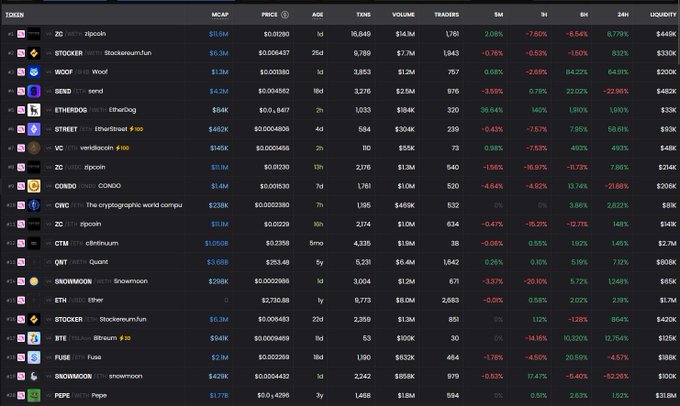This screenshot has width=680, height=406.
Task: Click the lightning 50 boost badge on BTE
Action: tap(125, 338)
